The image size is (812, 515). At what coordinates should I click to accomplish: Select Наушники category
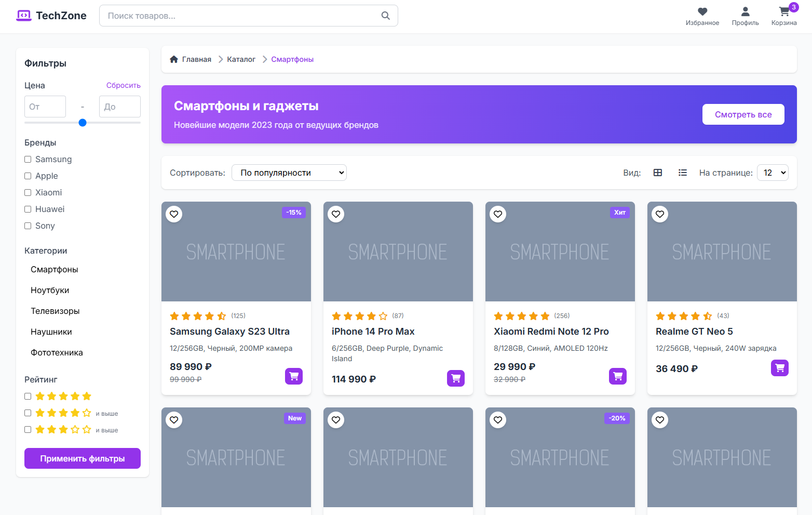click(x=51, y=332)
